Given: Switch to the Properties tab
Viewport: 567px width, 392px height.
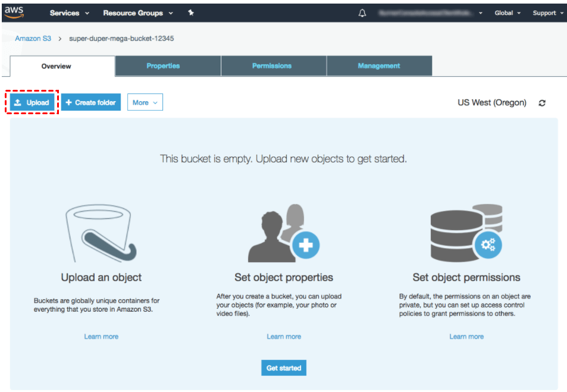Looking at the screenshot, I should (x=163, y=66).
